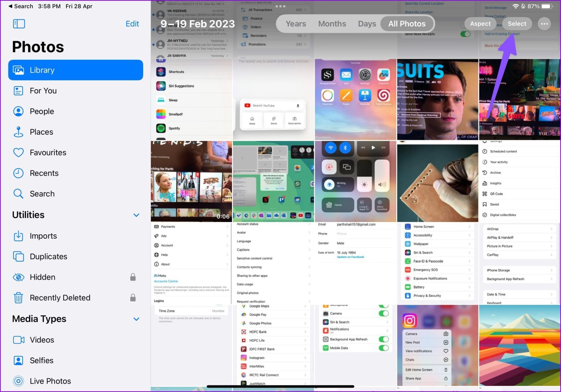
Task: Open the Places map
Action: click(76, 132)
